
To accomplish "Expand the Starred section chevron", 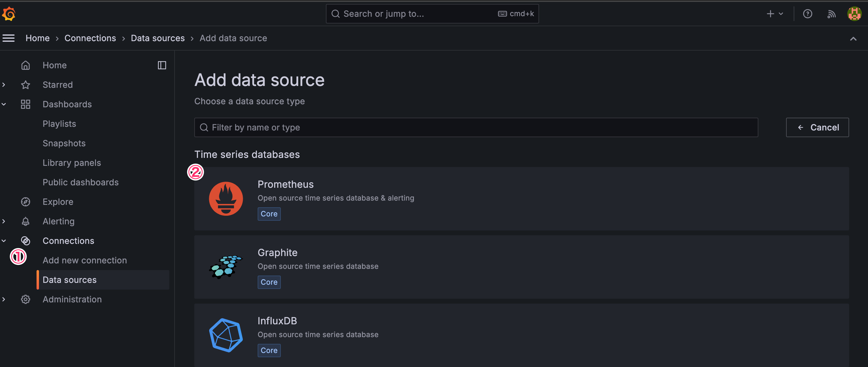I will point(4,85).
